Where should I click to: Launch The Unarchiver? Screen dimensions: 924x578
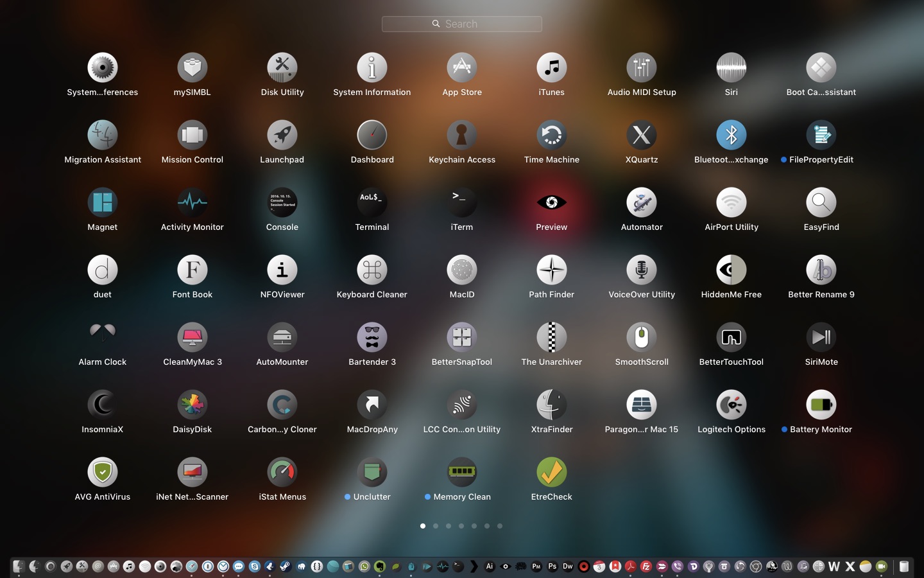(x=552, y=337)
